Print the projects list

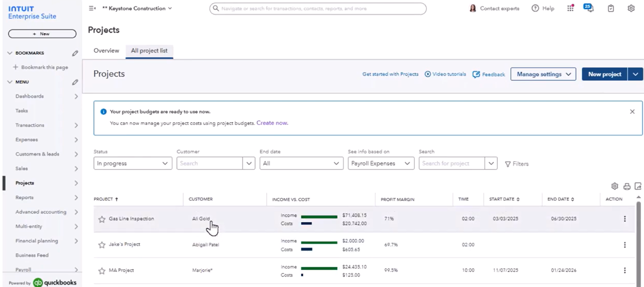626,187
